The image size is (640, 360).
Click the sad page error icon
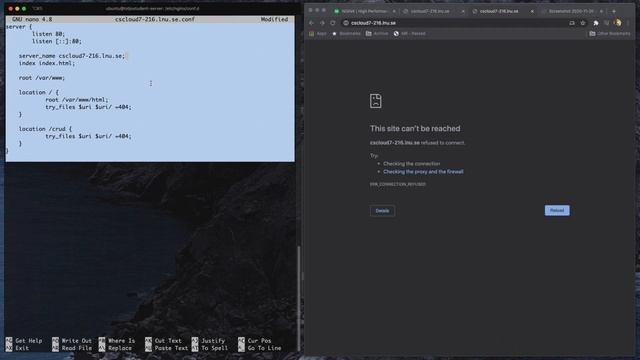pyautogui.click(x=376, y=101)
